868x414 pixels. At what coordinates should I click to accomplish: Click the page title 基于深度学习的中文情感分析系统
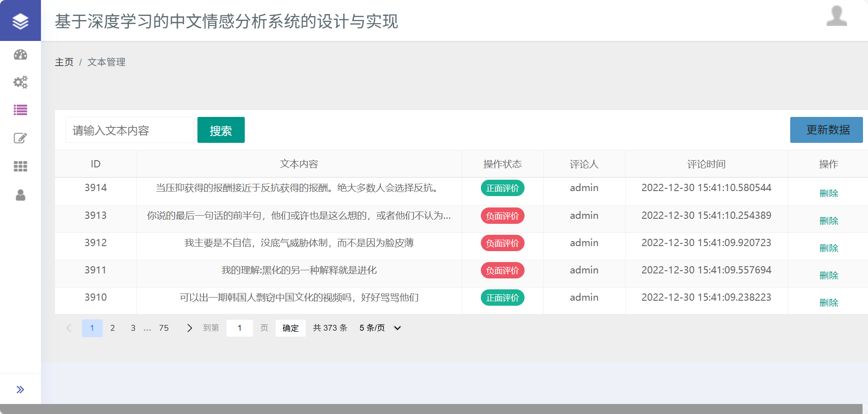[226, 21]
